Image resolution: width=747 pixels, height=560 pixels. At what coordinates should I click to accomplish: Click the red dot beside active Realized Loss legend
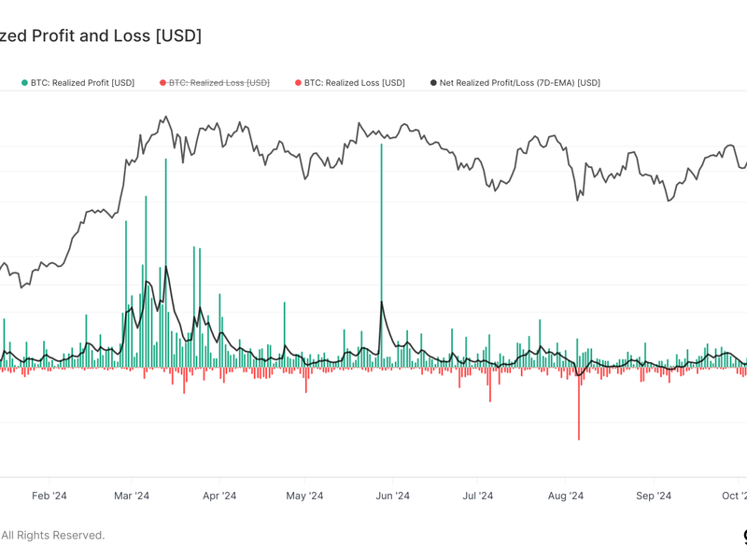(x=298, y=83)
